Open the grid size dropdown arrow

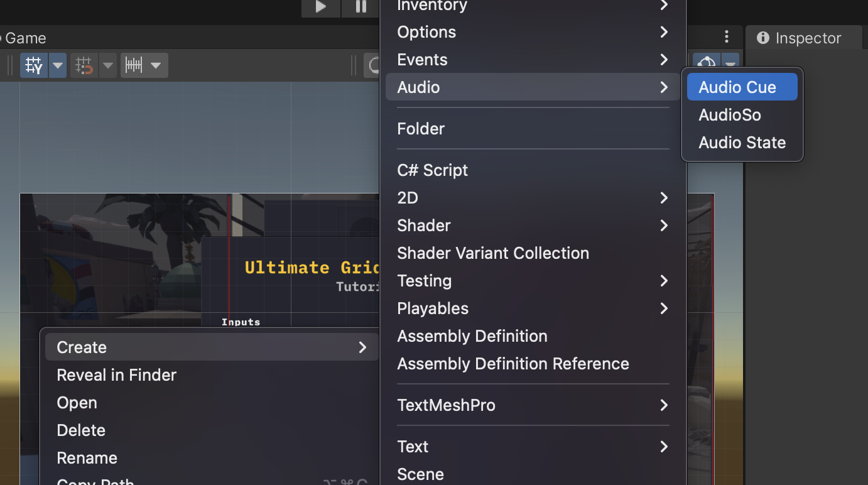[156, 65]
